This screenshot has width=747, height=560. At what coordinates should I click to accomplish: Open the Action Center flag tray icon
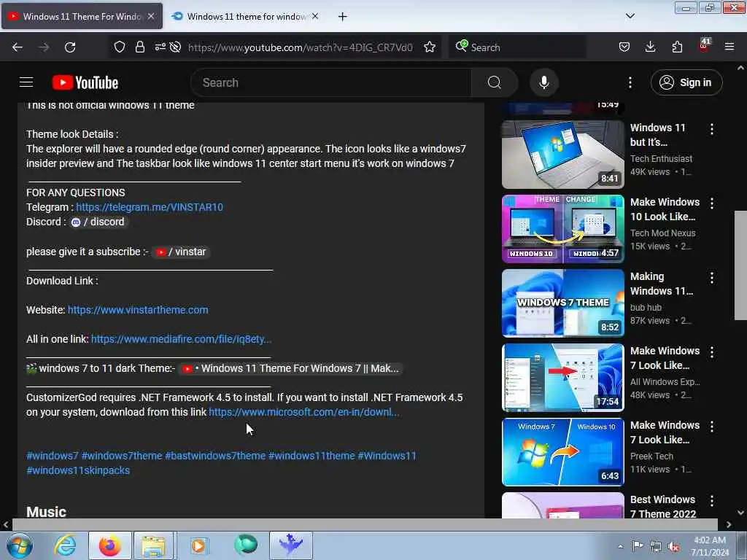click(x=638, y=545)
